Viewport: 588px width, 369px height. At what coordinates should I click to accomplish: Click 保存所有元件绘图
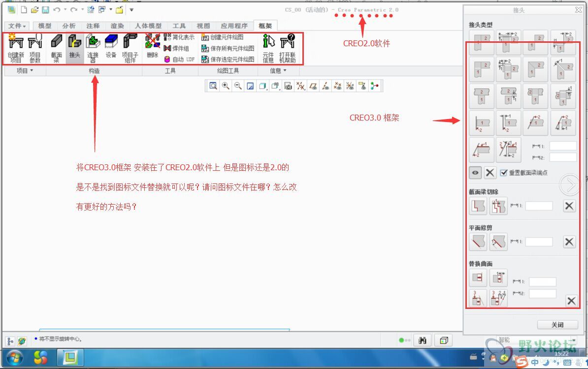click(228, 48)
